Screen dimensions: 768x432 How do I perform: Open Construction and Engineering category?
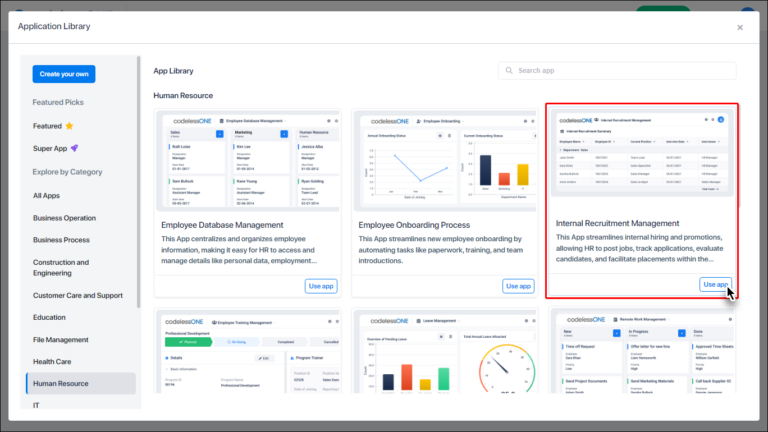(61, 267)
